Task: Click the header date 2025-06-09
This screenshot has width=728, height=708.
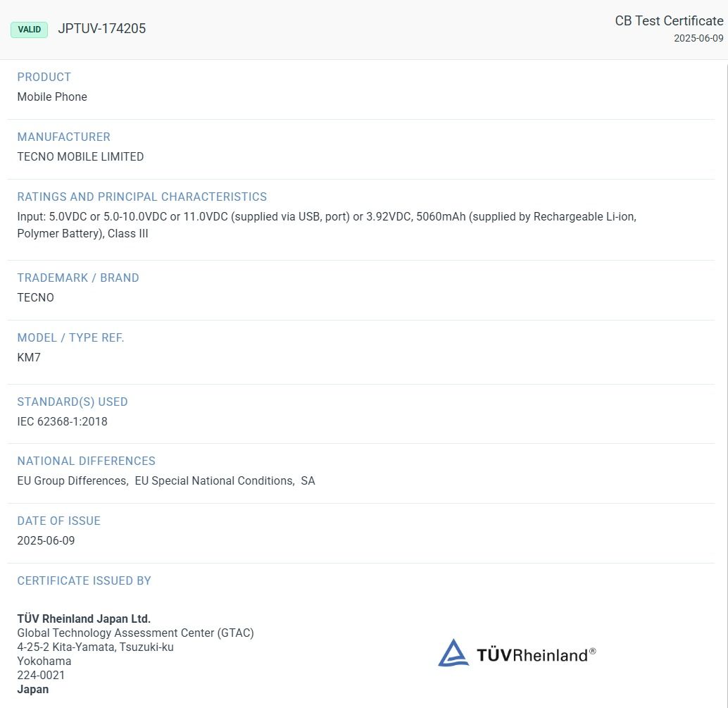Action: click(x=698, y=39)
